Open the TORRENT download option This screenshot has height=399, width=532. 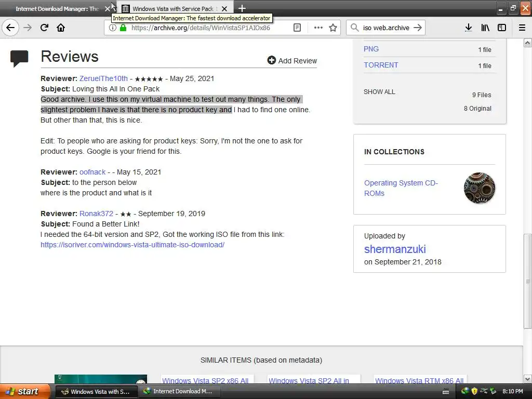(x=381, y=65)
